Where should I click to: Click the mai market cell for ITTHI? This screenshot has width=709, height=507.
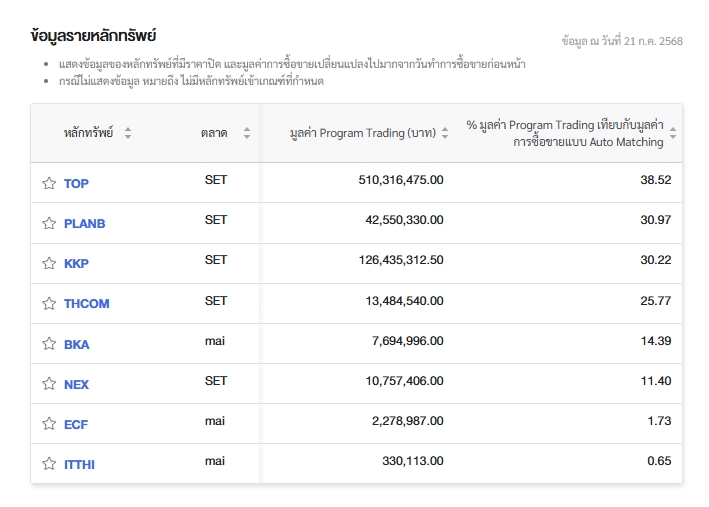(215, 461)
